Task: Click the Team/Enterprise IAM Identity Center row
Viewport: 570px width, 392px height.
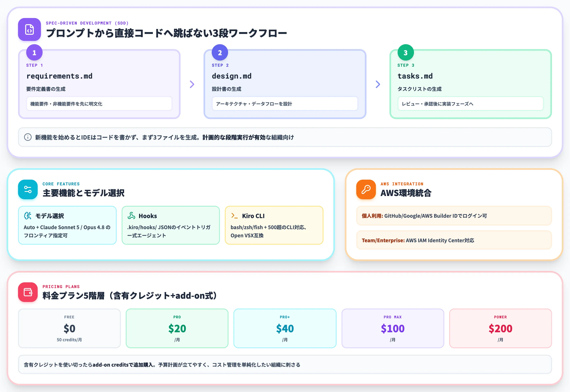Action: tap(454, 240)
